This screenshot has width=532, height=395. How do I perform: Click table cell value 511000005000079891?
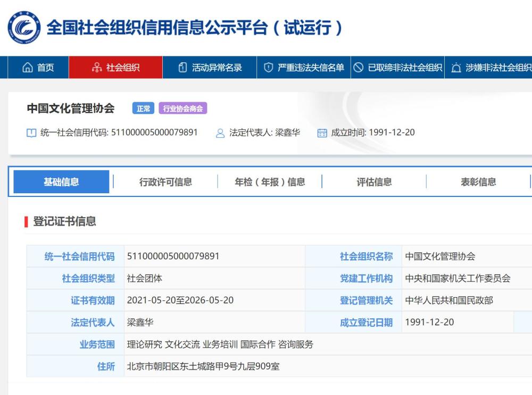(173, 256)
